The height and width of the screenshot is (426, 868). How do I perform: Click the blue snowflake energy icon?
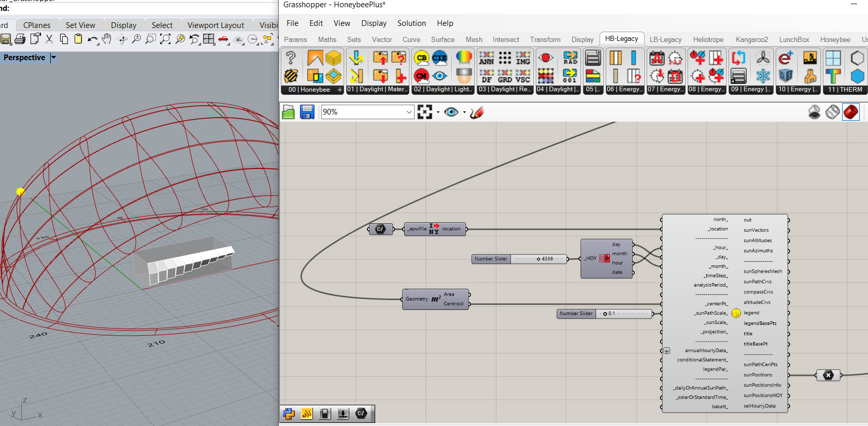pyautogui.click(x=763, y=76)
